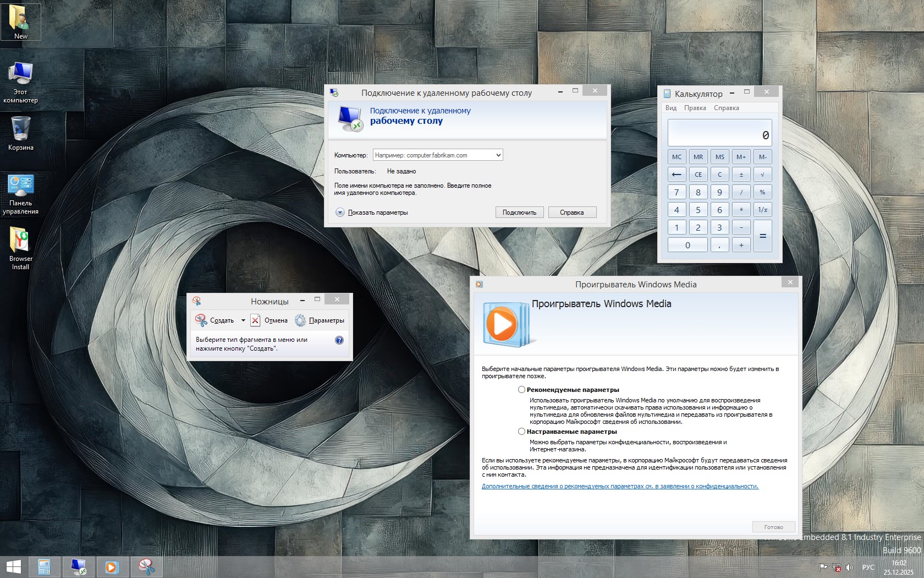Select the Custom settings radio button

click(x=521, y=432)
